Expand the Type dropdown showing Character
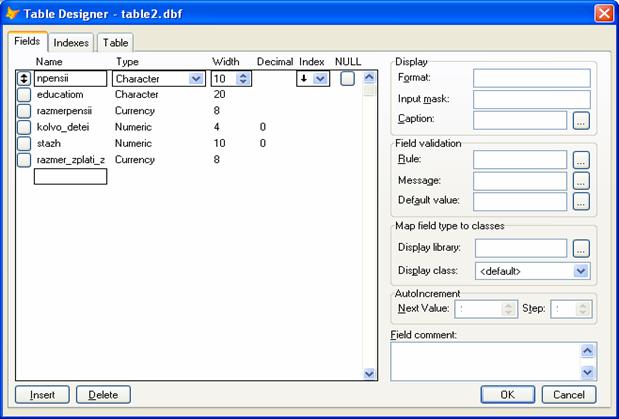 (x=196, y=79)
